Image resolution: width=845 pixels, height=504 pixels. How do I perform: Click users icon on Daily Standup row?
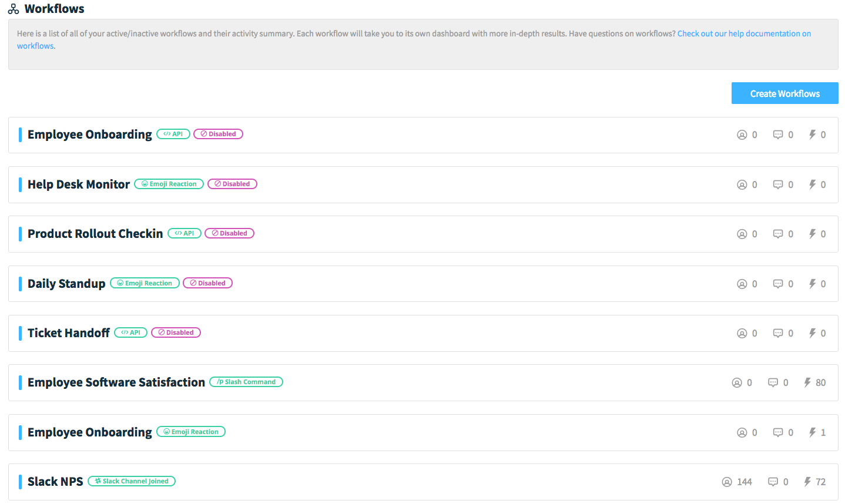742,284
